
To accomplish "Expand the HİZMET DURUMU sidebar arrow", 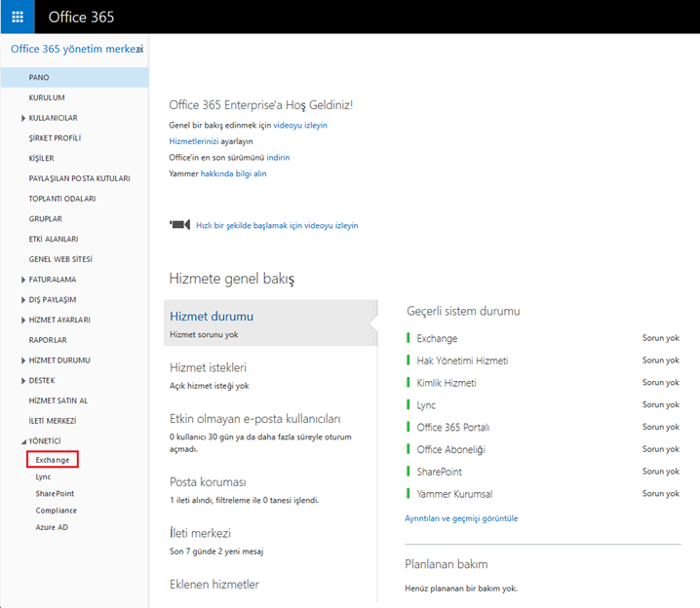I will coord(23,361).
